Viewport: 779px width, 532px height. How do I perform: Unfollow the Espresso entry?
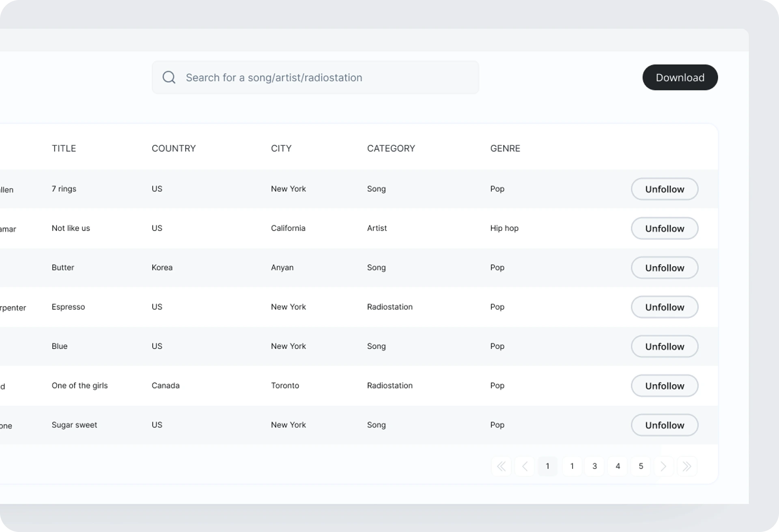click(665, 307)
